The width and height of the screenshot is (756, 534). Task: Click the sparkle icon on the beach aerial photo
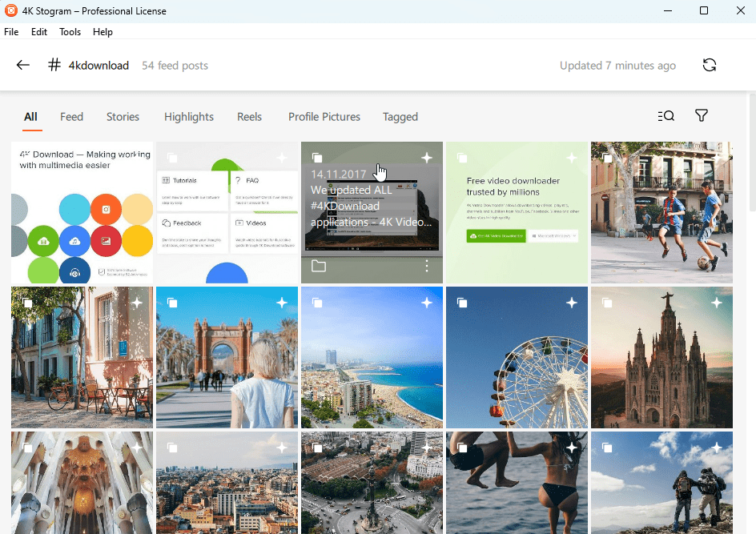point(427,303)
